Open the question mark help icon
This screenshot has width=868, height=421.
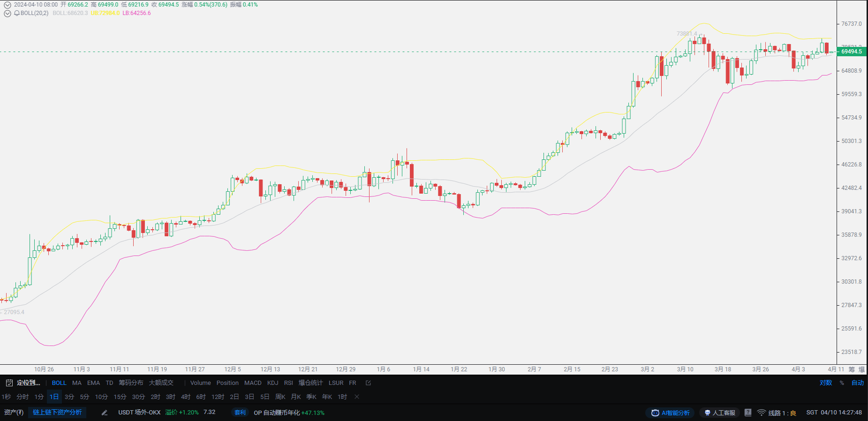pyautogui.click(x=748, y=413)
